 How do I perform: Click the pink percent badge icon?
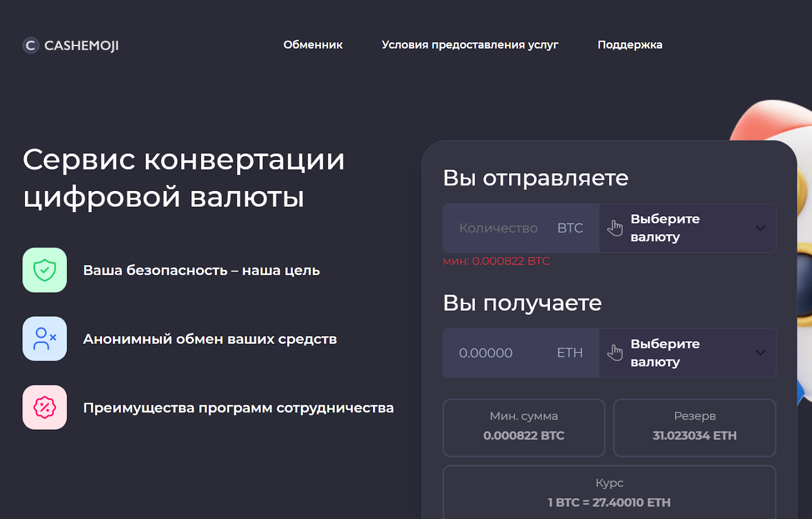pyautogui.click(x=45, y=407)
